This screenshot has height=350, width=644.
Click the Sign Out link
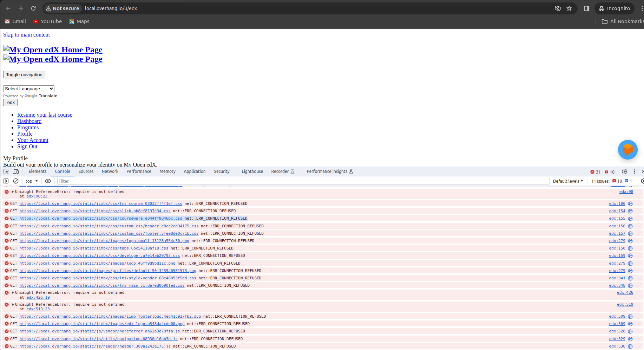point(27,147)
